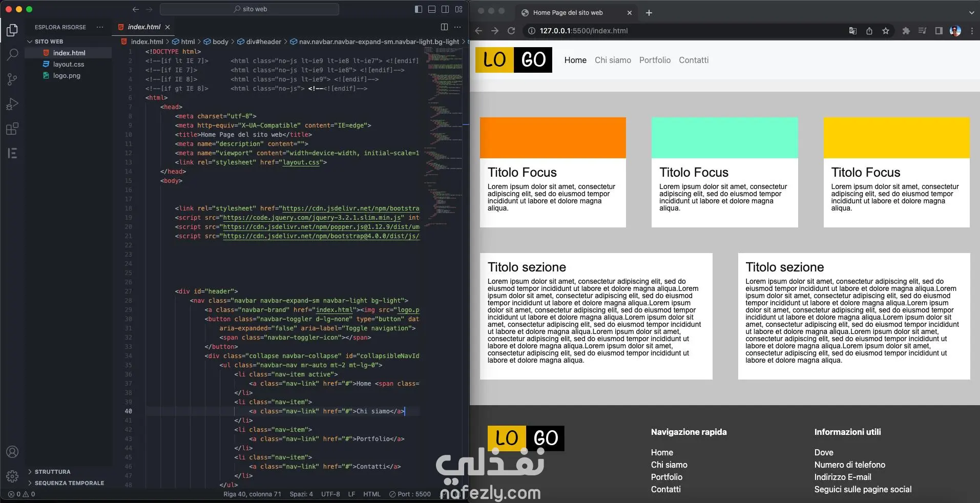The width and height of the screenshot is (980, 503).
Task: Toggle the browser side panel icon
Action: [939, 31]
